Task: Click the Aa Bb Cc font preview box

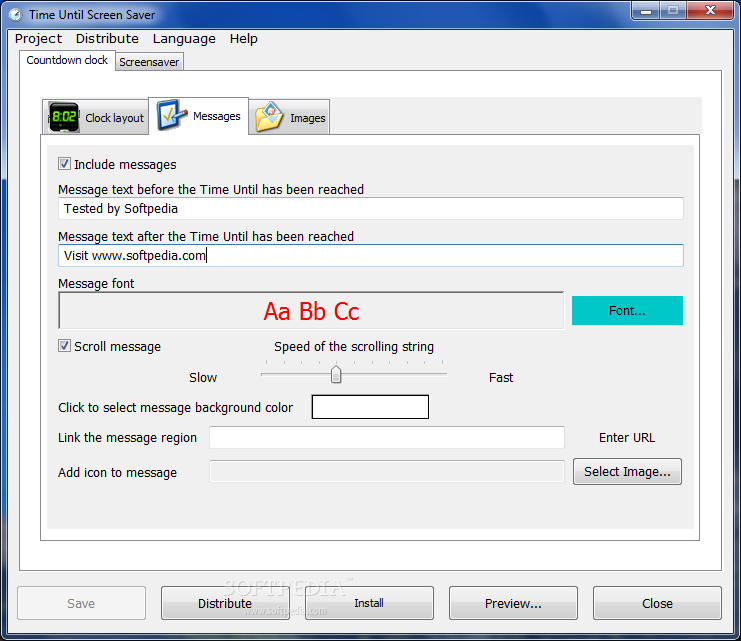Action: click(x=311, y=311)
